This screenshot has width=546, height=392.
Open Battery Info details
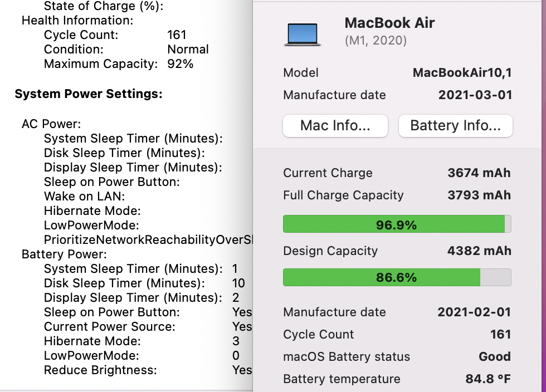tap(455, 125)
